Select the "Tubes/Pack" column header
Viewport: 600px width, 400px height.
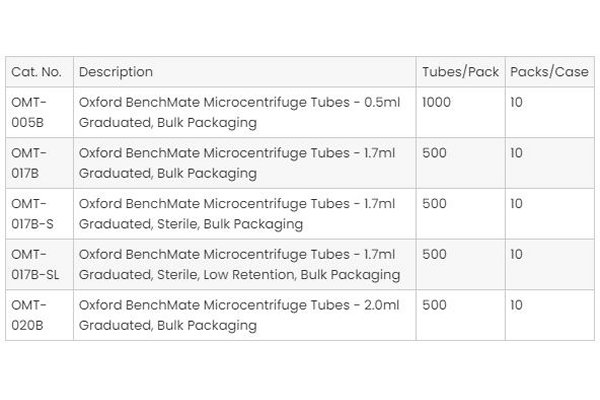tap(460, 72)
